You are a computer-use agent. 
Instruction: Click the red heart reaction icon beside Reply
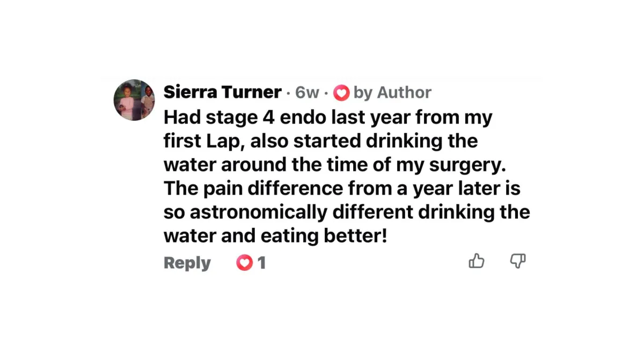coord(244,263)
